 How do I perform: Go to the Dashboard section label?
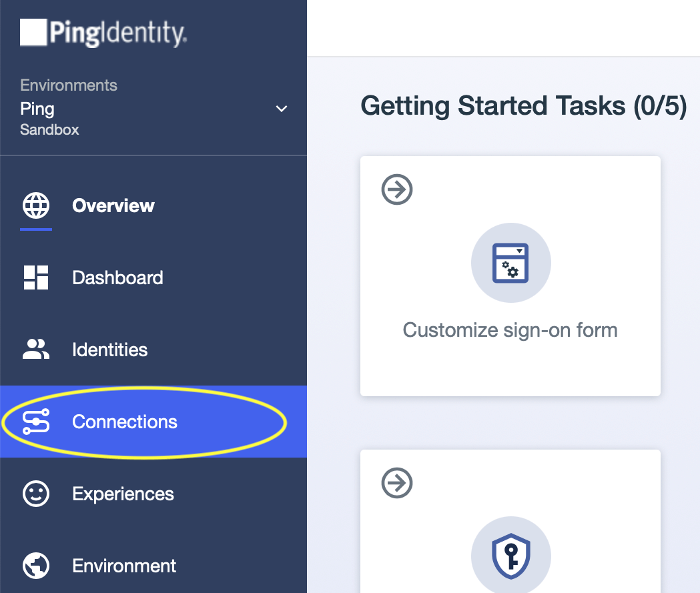click(117, 277)
